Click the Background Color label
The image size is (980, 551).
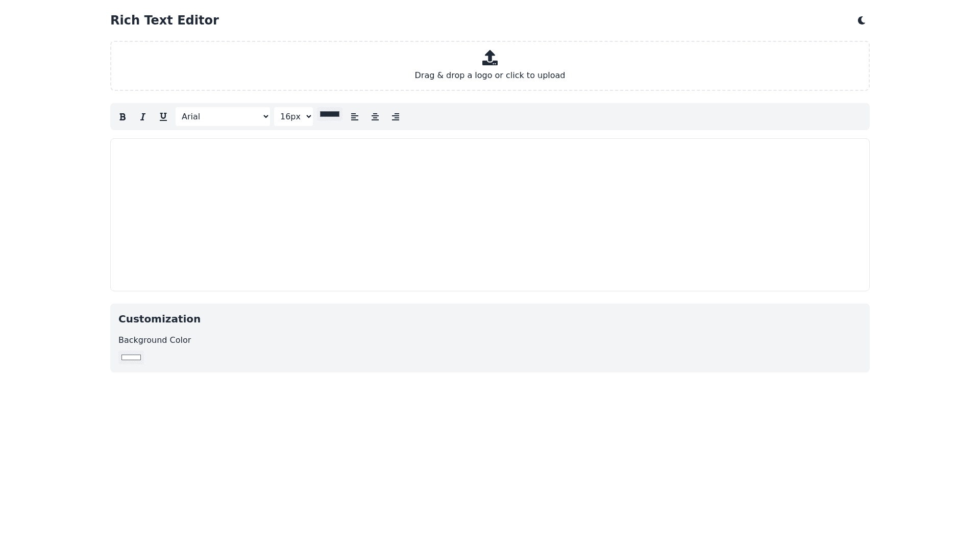point(155,340)
